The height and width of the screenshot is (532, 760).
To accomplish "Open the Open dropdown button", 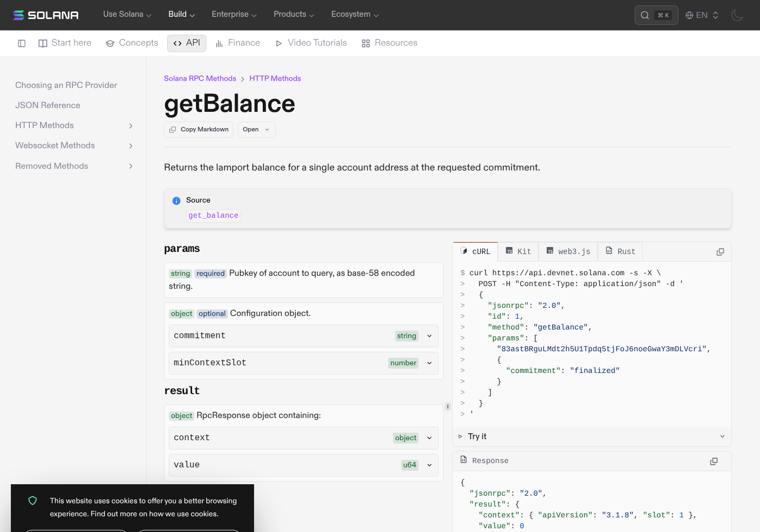I will (257, 130).
